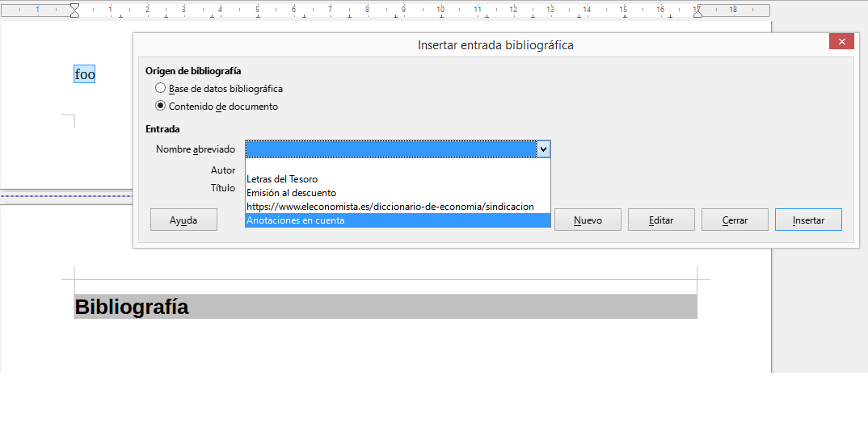Click the left indent marker on the ruler
The width and height of the screenshot is (868, 423).
pyautogui.click(x=74, y=10)
